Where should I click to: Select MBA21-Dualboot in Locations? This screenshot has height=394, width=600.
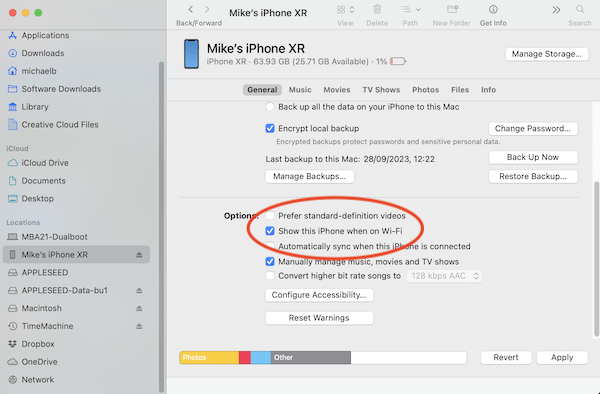point(54,237)
